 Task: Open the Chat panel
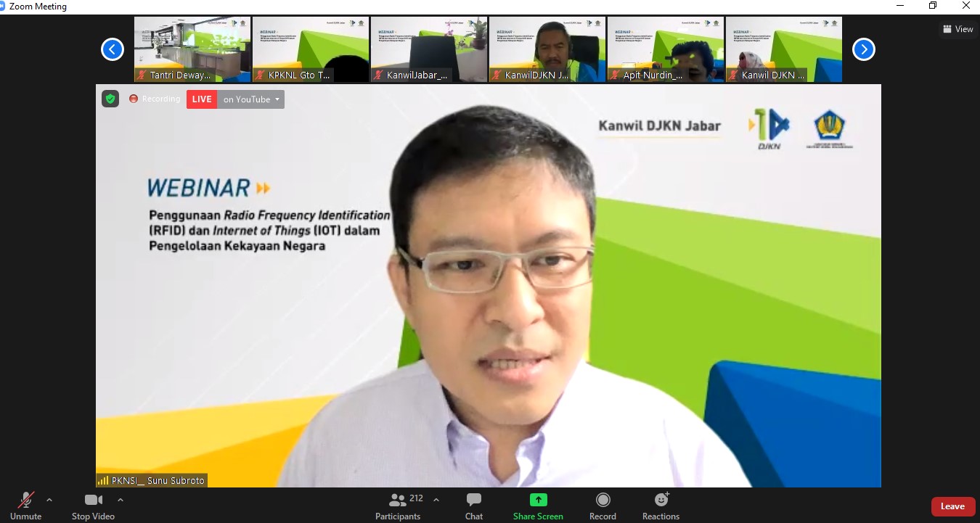pyautogui.click(x=474, y=505)
